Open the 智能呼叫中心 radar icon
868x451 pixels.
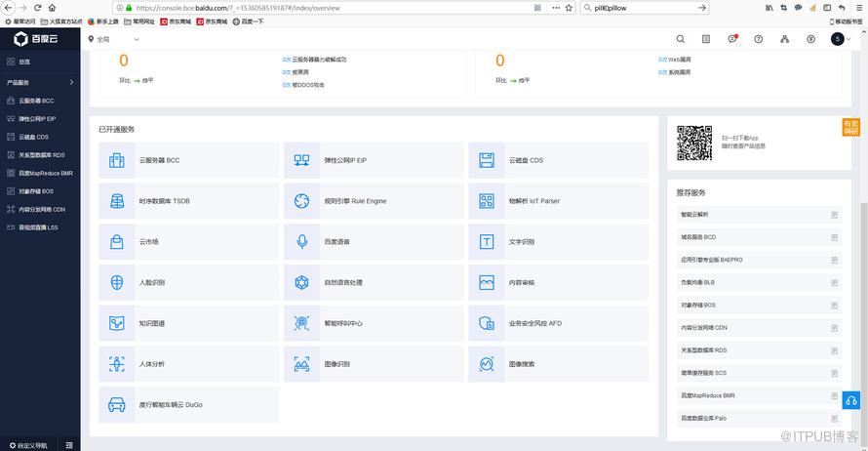click(301, 323)
